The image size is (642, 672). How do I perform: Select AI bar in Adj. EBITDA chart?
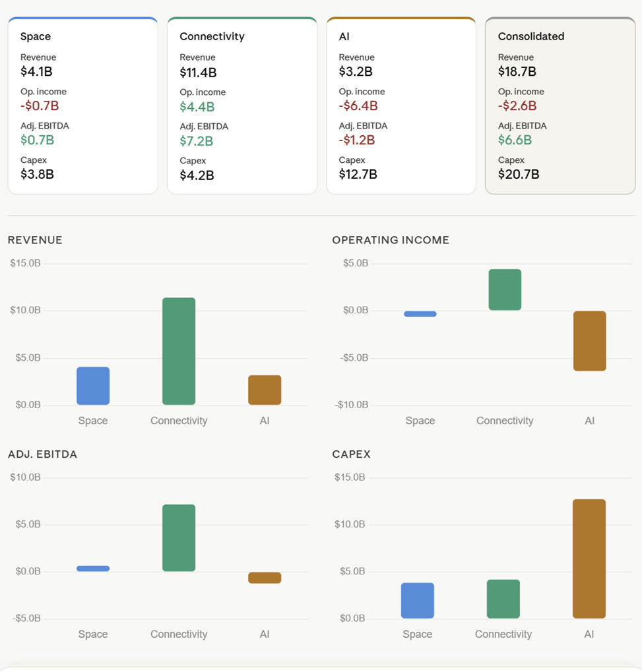tap(265, 578)
